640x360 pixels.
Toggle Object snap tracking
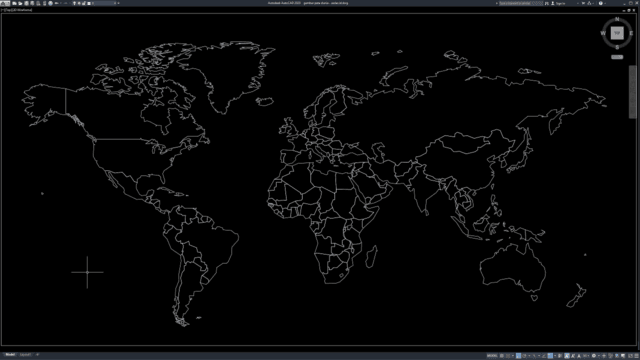(x=544, y=356)
